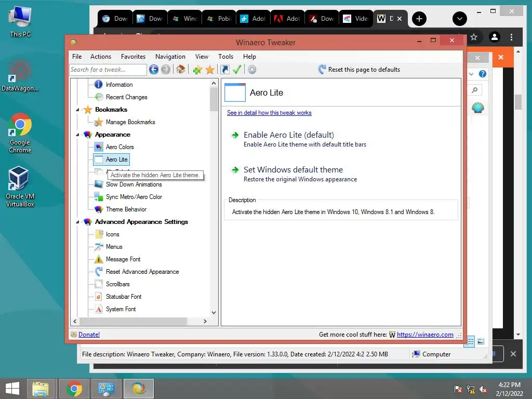
Task: Click the Donate! link
Action: (x=89, y=335)
